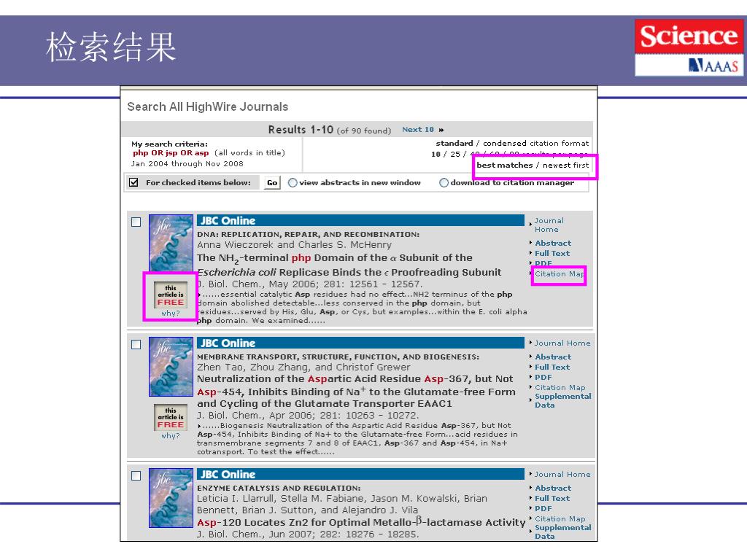The width and height of the screenshot is (747, 560).
Task: Open Abstract of the Zhen Tao article
Action: tap(553, 357)
